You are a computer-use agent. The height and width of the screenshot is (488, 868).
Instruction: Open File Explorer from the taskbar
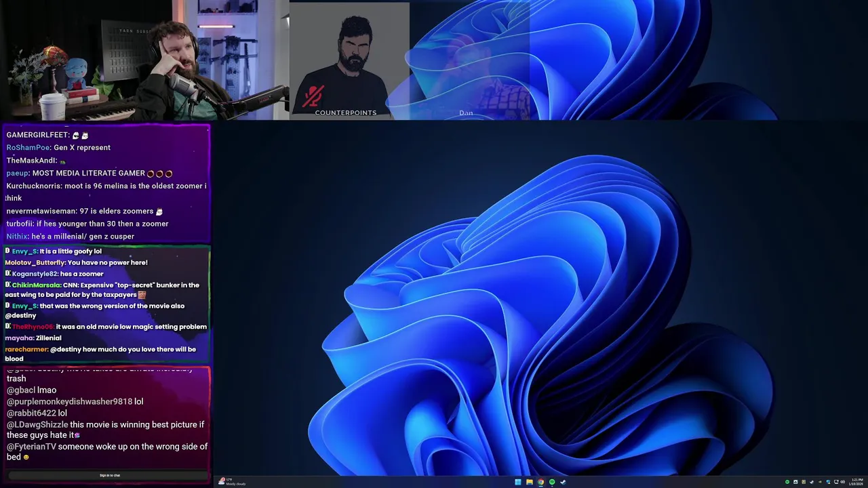tap(529, 482)
